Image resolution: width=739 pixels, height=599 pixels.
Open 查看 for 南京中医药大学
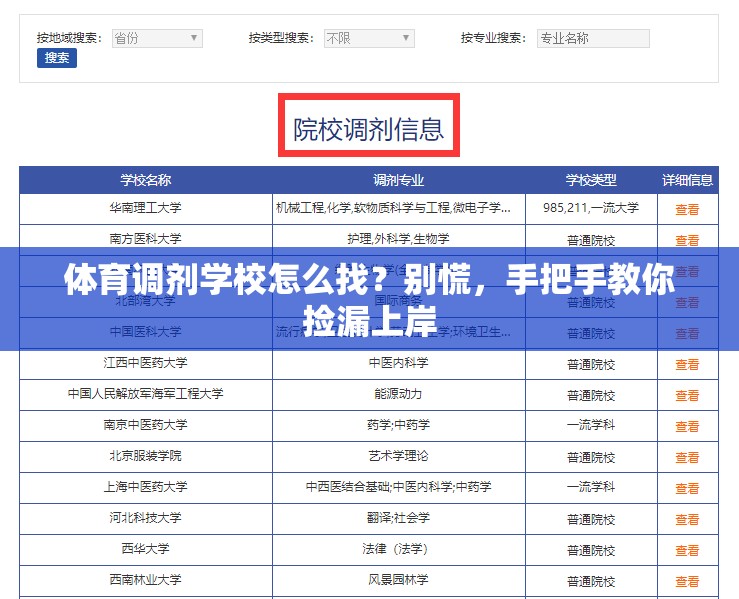687,427
